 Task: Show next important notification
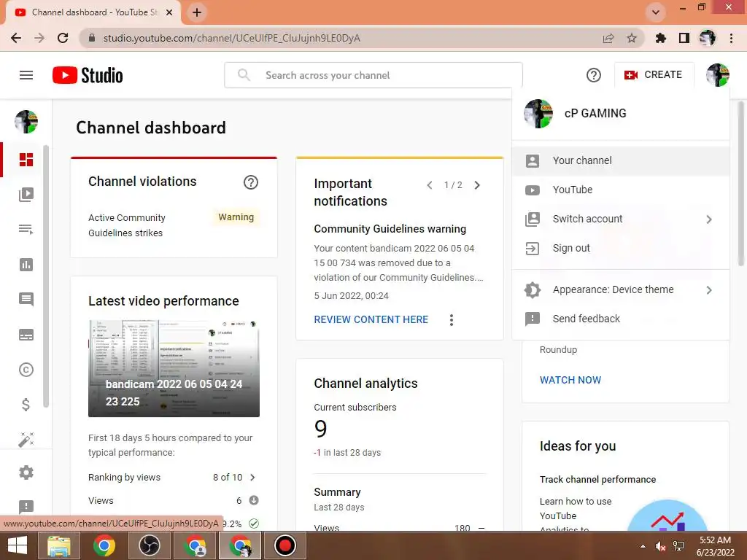click(x=477, y=185)
